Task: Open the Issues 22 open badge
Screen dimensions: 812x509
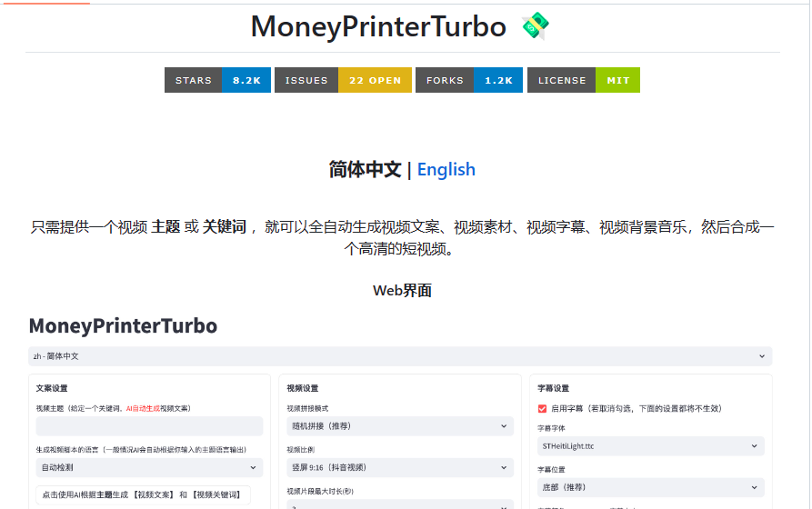Action: pyautogui.click(x=343, y=80)
